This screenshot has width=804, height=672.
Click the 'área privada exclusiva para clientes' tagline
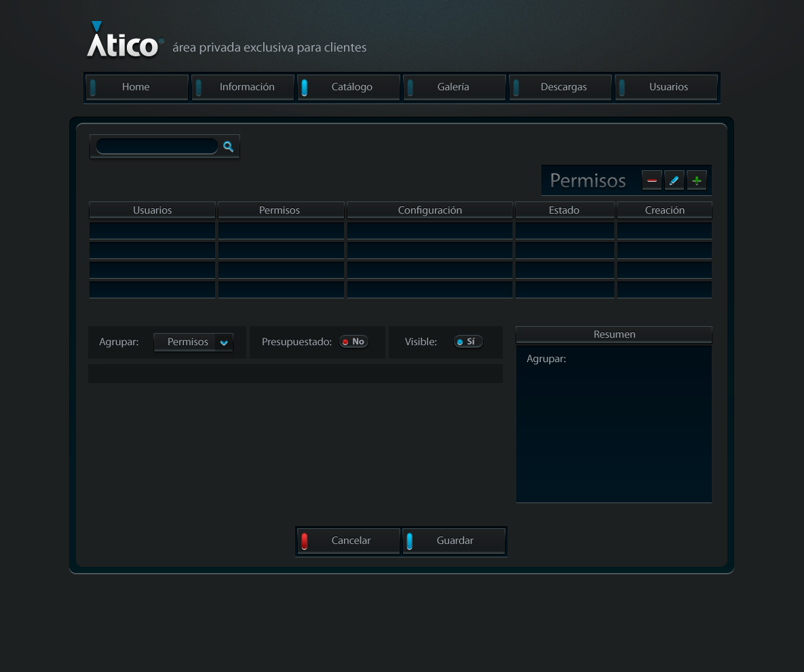coord(270,47)
